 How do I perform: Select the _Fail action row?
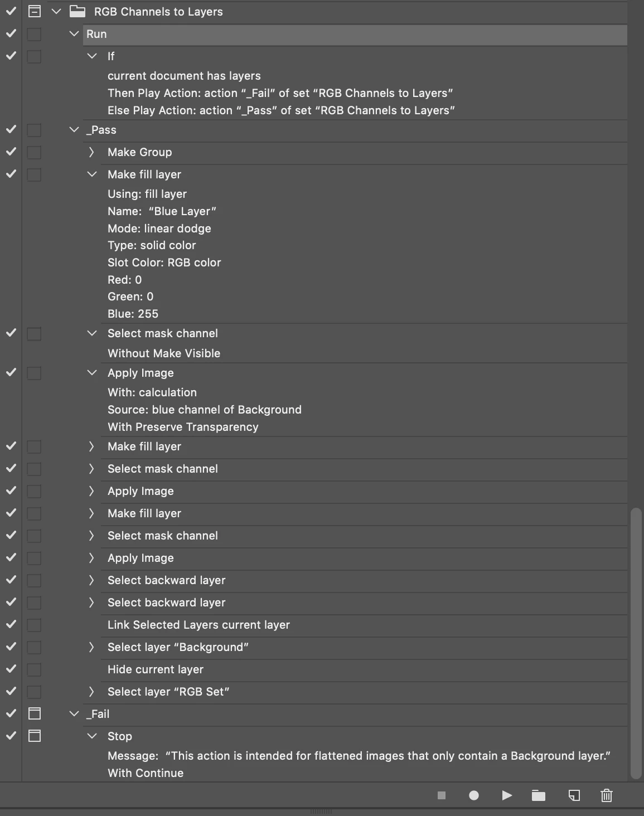355,714
